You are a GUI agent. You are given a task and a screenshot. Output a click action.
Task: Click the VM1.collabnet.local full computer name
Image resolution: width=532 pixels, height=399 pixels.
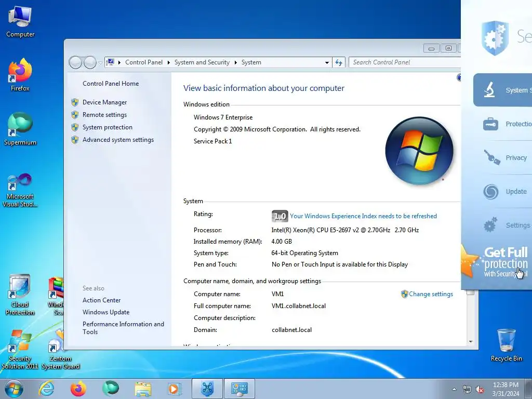299,306
